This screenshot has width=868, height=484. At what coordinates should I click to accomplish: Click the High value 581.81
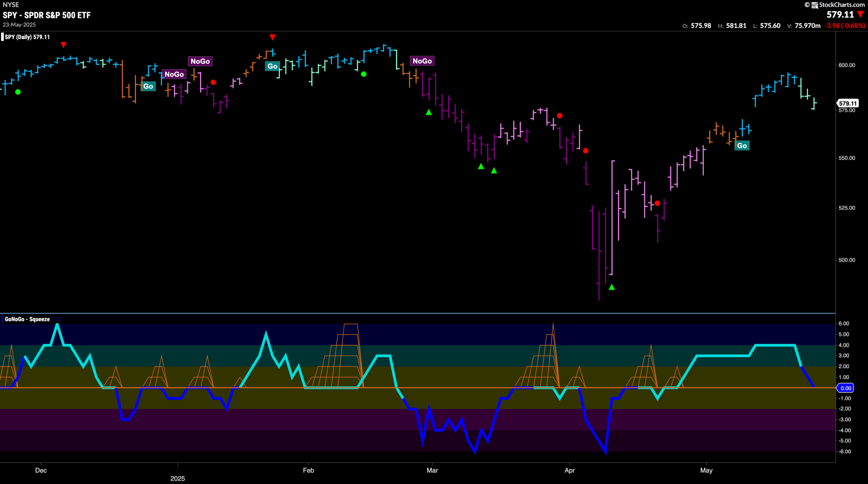(x=736, y=26)
